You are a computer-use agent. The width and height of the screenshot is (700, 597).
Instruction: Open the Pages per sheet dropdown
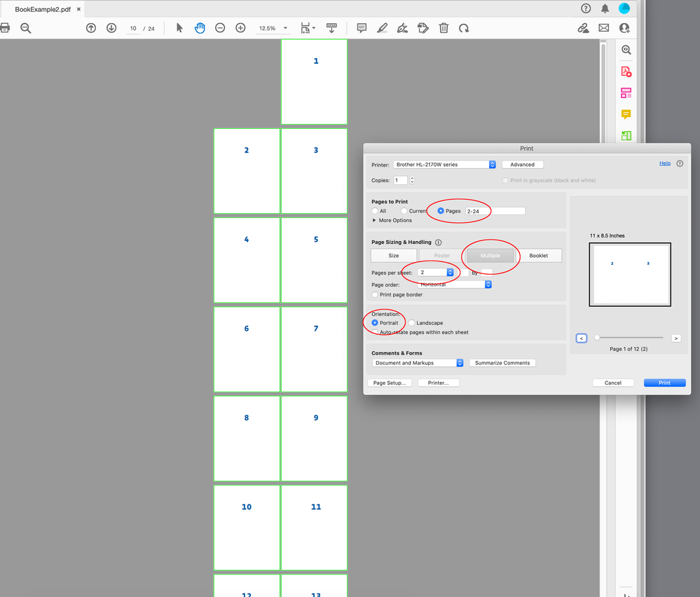(x=438, y=272)
